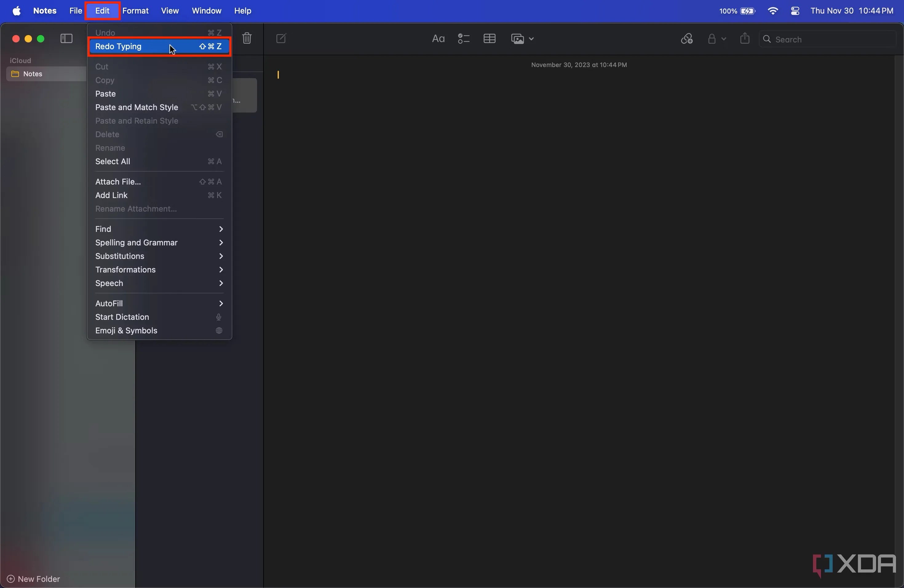Insert a table using table icon
904x588 pixels.
(x=489, y=39)
